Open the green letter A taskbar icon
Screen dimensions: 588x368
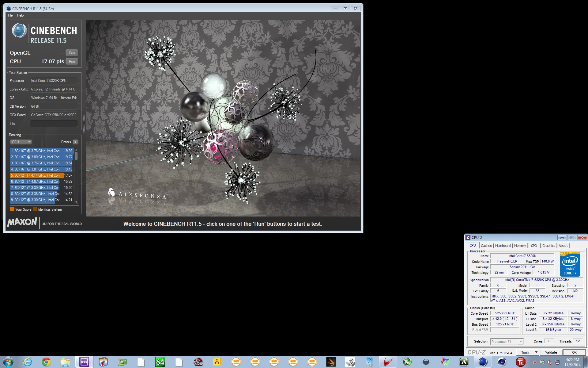point(464,362)
